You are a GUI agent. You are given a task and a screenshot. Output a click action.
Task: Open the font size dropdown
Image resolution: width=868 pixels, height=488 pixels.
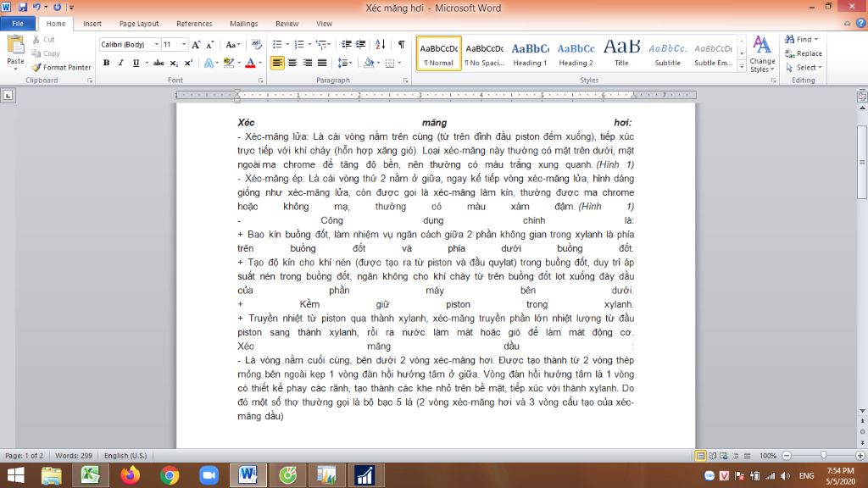pyautogui.click(x=184, y=44)
